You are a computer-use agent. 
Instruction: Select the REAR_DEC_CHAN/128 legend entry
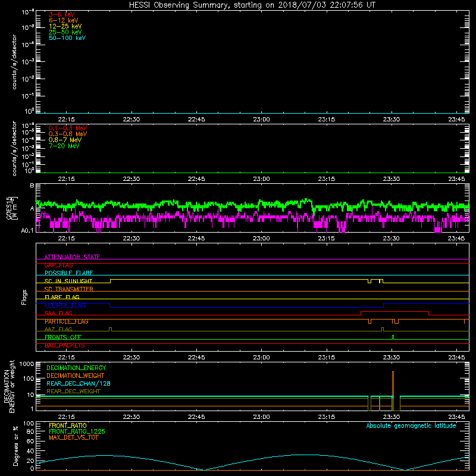(x=79, y=384)
